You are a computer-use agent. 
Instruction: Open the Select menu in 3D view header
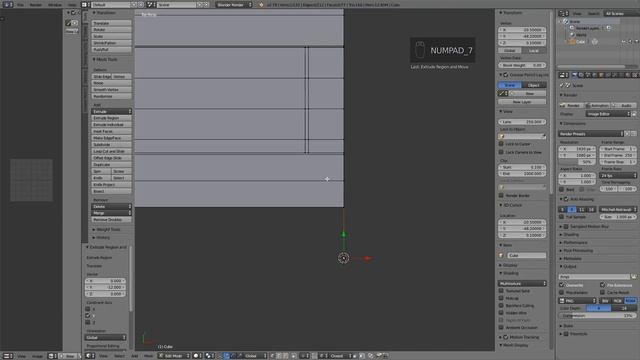[x=119, y=356]
